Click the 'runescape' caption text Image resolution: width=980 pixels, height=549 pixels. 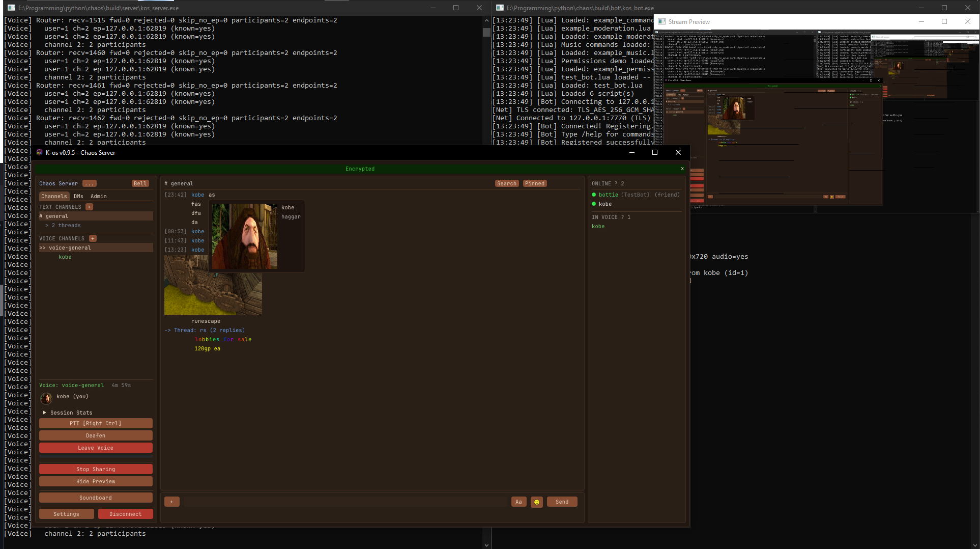click(x=206, y=321)
